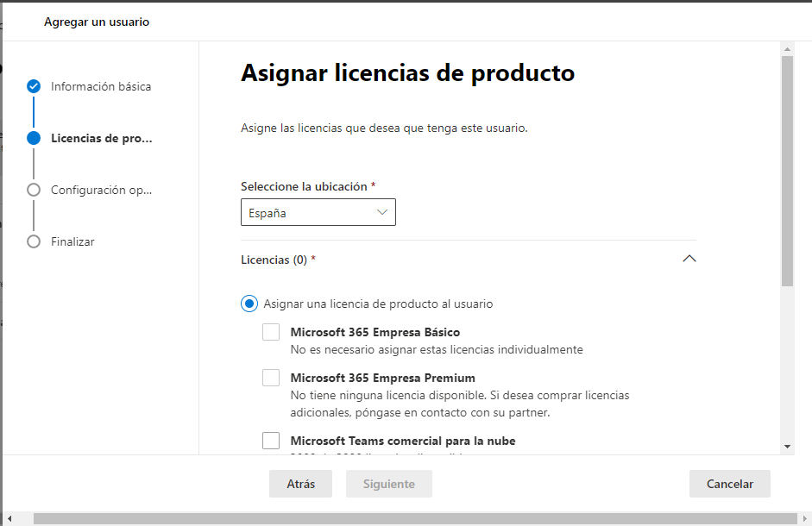Check Microsoft 365 Empresa Básico license
Screen dimensions: 812x526
[x=271, y=332]
